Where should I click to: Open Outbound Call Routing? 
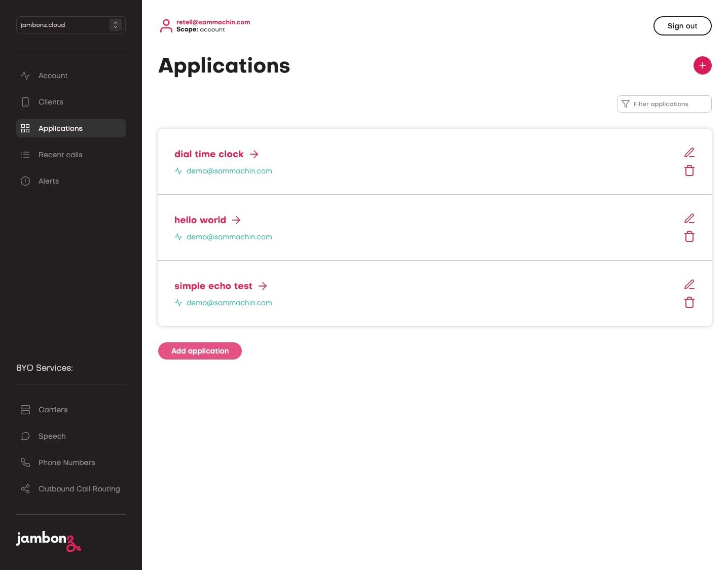79,489
